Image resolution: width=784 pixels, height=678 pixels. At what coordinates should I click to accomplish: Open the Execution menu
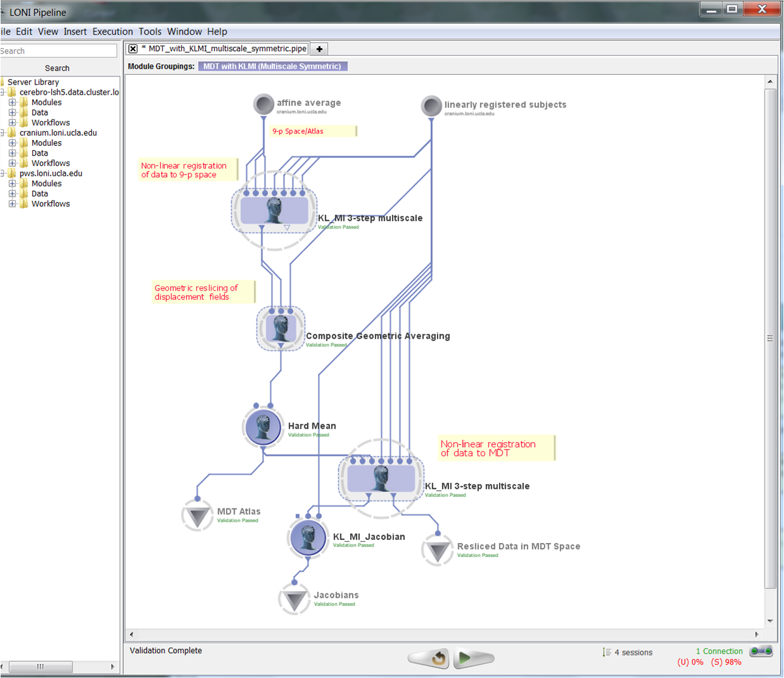click(112, 32)
